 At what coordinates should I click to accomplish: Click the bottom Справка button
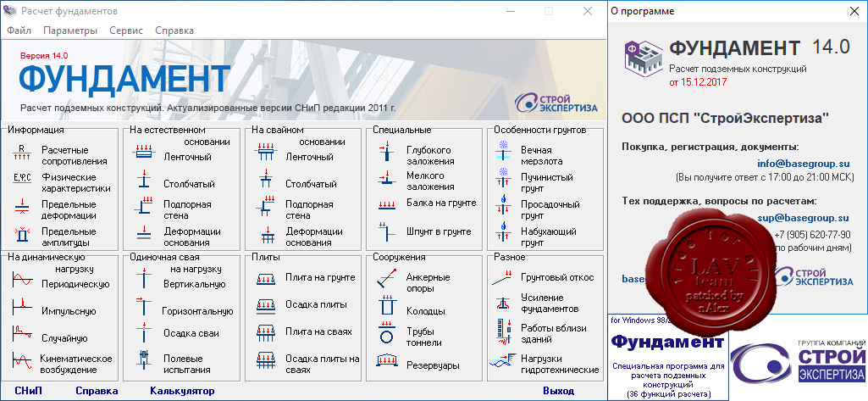pyautogui.click(x=97, y=391)
